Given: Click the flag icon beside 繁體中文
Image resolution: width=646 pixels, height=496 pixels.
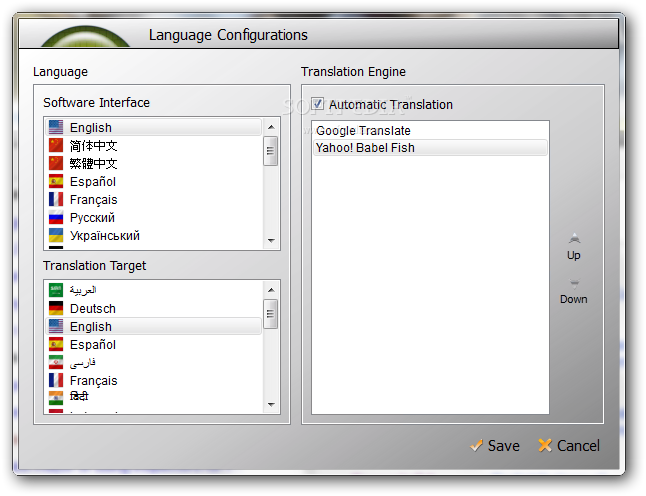Looking at the screenshot, I should click(x=56, y=164).
